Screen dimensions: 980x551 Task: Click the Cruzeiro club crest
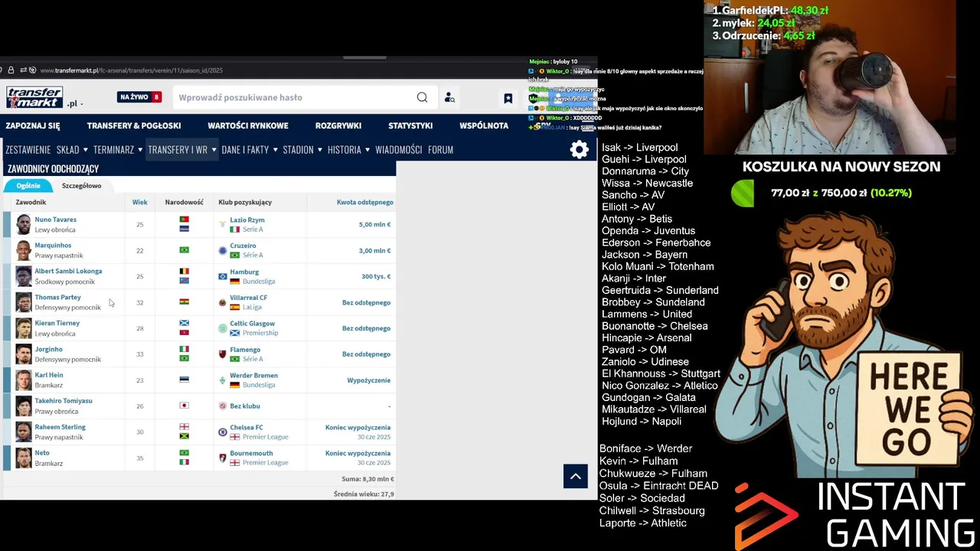tap(223, 250)
